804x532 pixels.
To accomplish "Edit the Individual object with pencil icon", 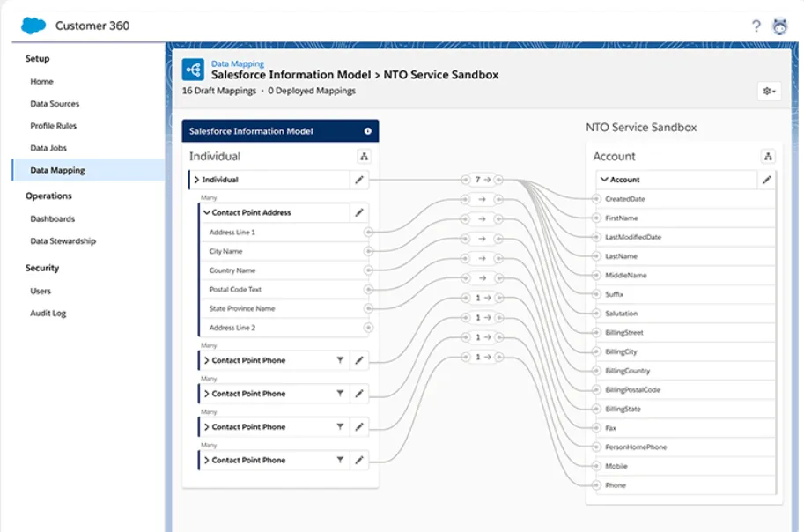I will point(358,180).
